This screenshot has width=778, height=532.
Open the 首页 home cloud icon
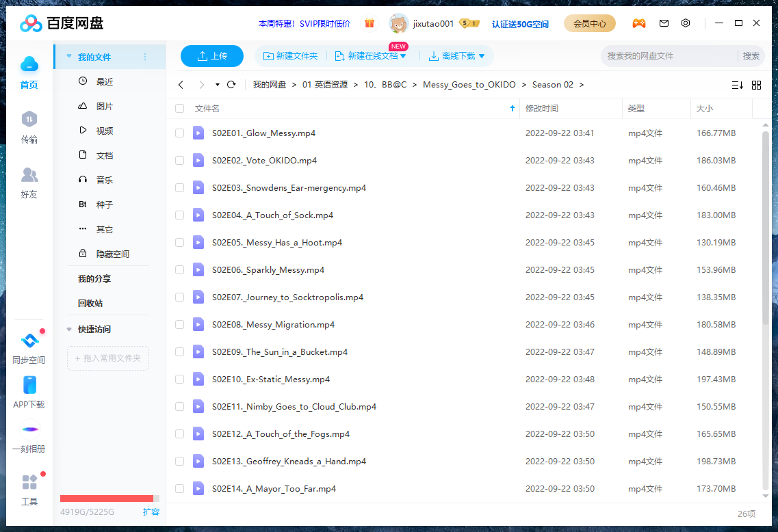click(x=29, y=64)
